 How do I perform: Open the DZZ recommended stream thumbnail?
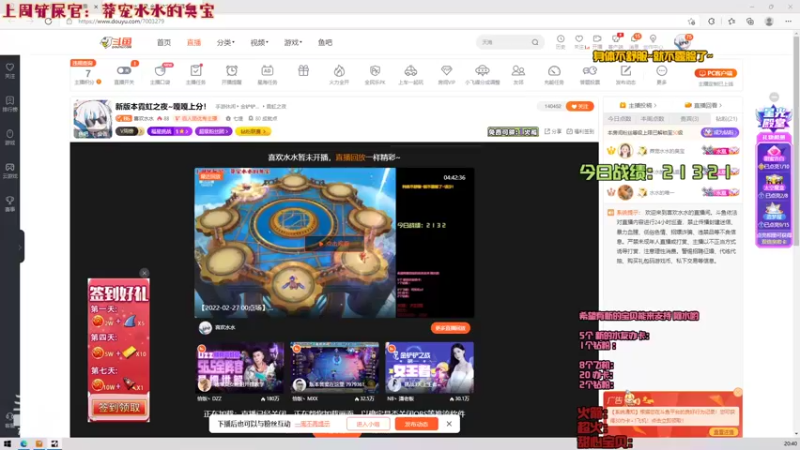[x=240, y=368]
